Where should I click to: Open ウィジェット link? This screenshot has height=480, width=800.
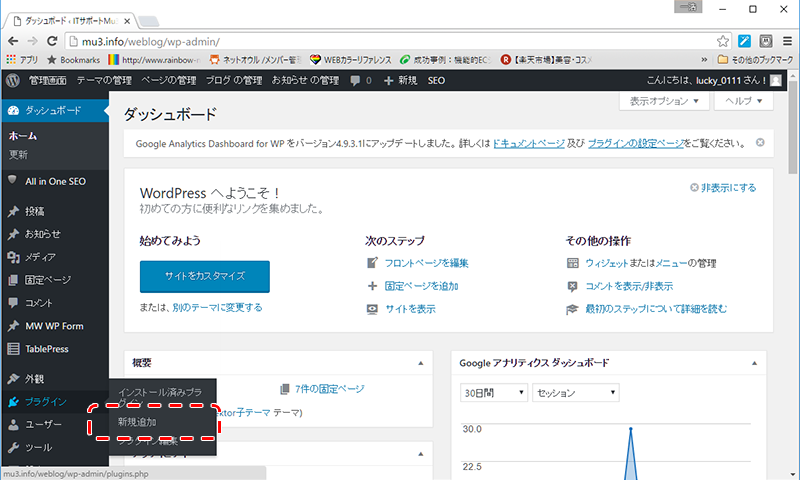(607, 263)
